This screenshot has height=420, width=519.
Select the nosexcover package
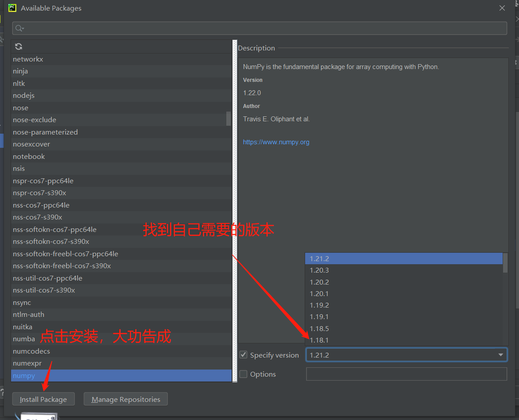pos(121,144)
